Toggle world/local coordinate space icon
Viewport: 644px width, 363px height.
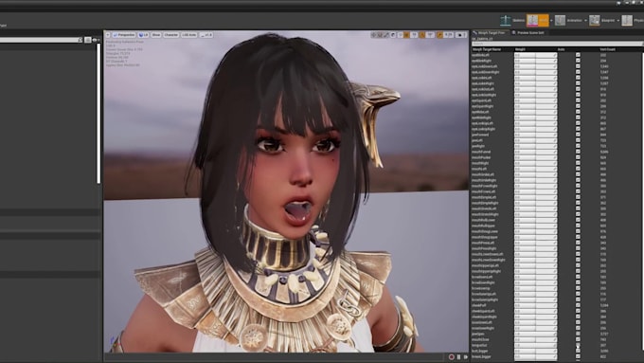tap(393, 35)
